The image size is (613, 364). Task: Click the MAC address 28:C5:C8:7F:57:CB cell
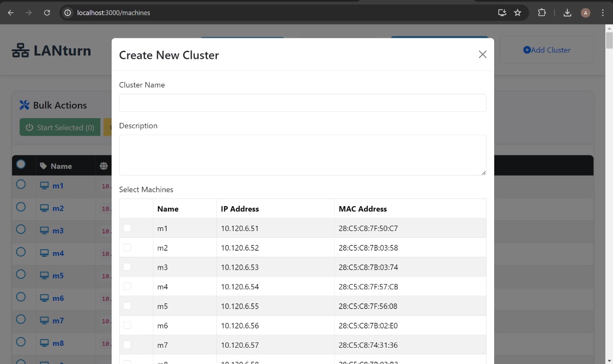(x=410, y=287)
